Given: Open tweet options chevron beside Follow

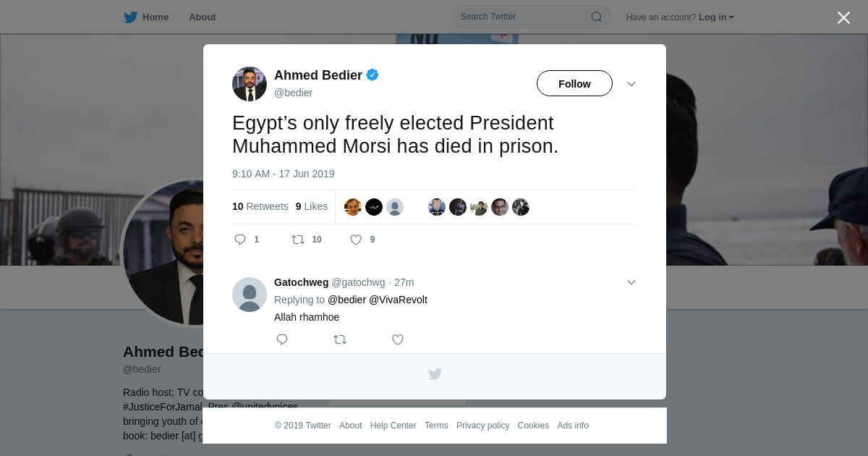Looking at the screenshot, I should (631, 84).
